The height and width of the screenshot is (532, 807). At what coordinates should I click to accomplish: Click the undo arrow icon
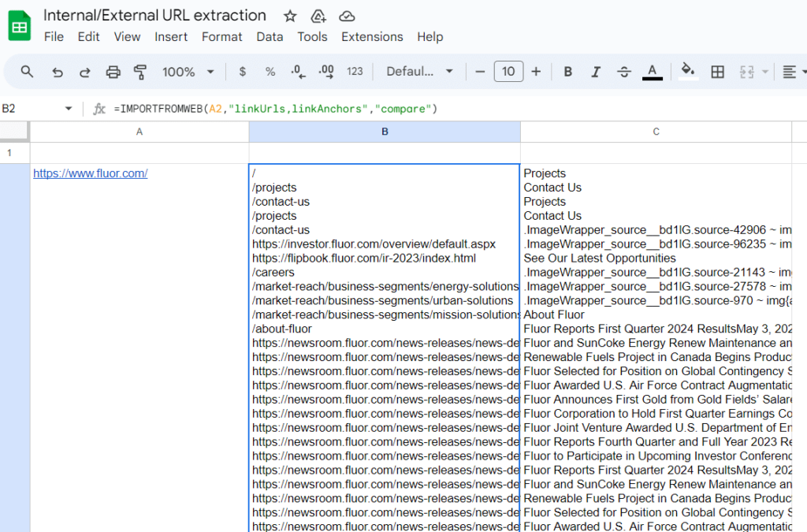(x=57, y=72)
